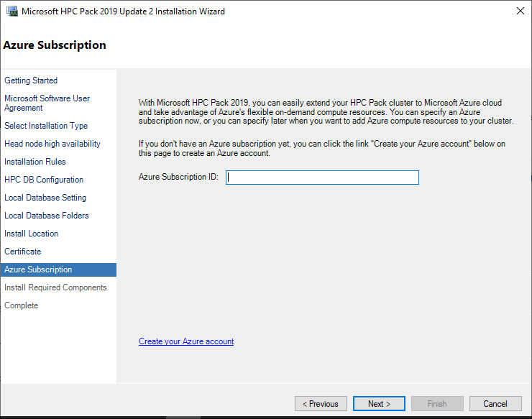Open the Getting Started step

(x=31, y=80)
